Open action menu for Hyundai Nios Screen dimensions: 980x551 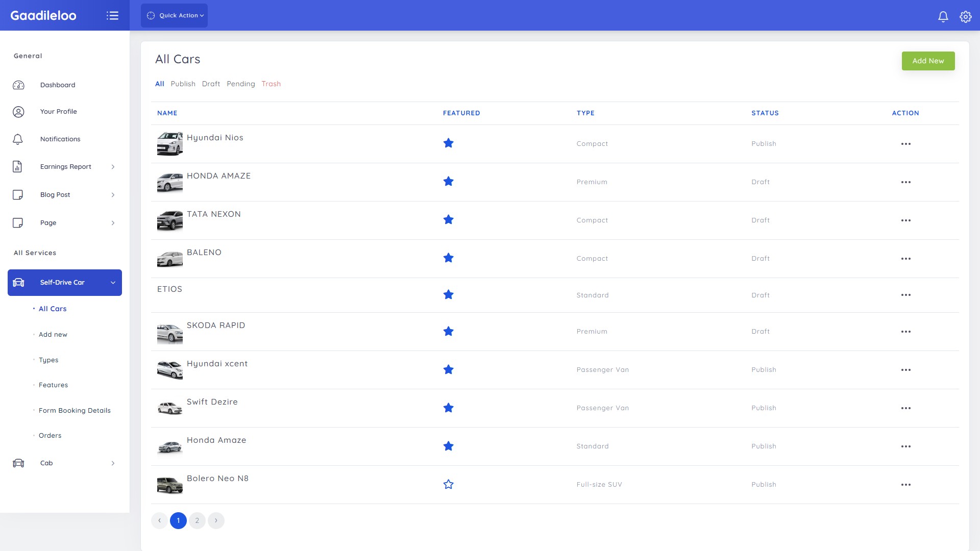(906, 144)
